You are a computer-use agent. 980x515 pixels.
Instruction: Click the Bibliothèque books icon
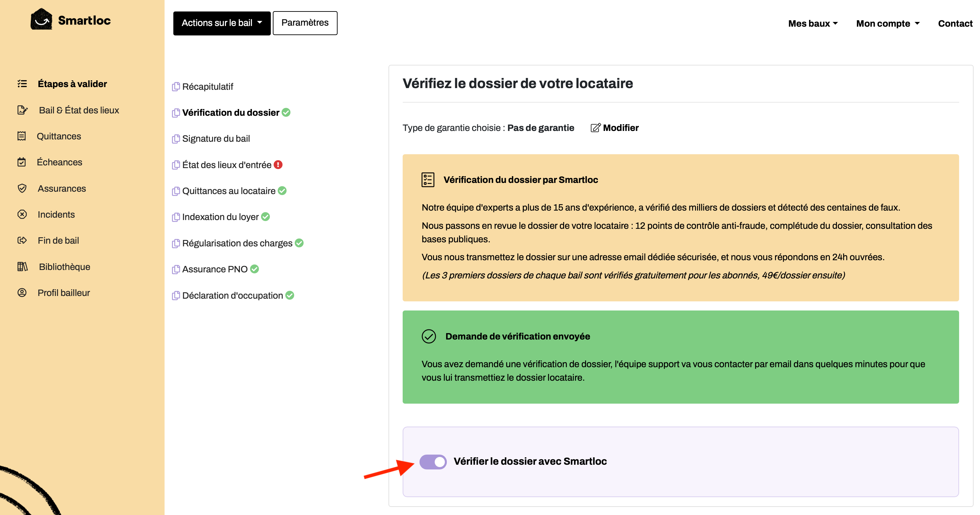(x=23, y=267)
